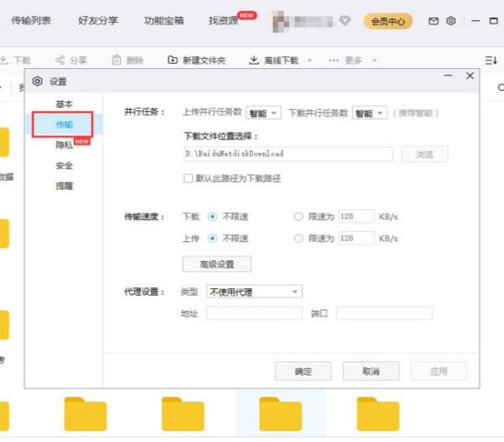The image size is (504, 442).
Task: Click the delete trash icon in toolbar
Action: [x=117, y=60]
